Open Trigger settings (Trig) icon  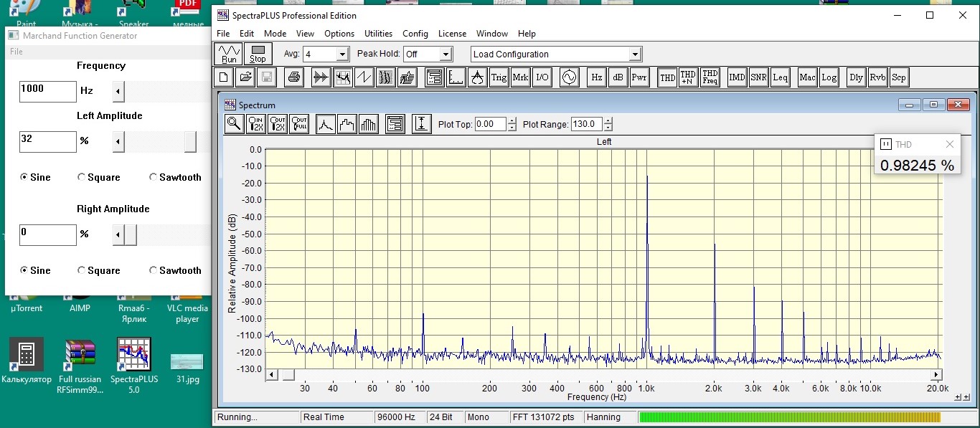pyautogui.click(x=499, y=77)
